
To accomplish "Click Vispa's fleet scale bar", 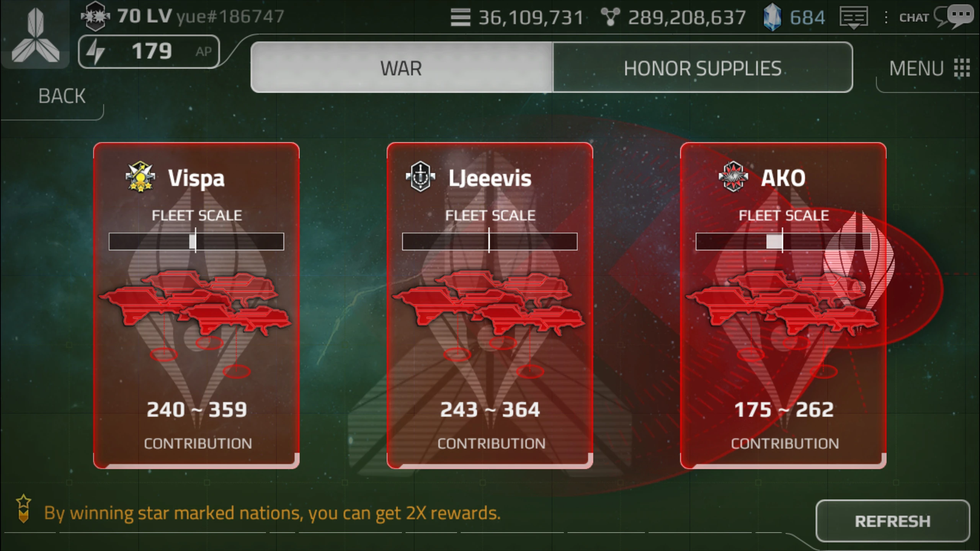I will click(196, 241).
